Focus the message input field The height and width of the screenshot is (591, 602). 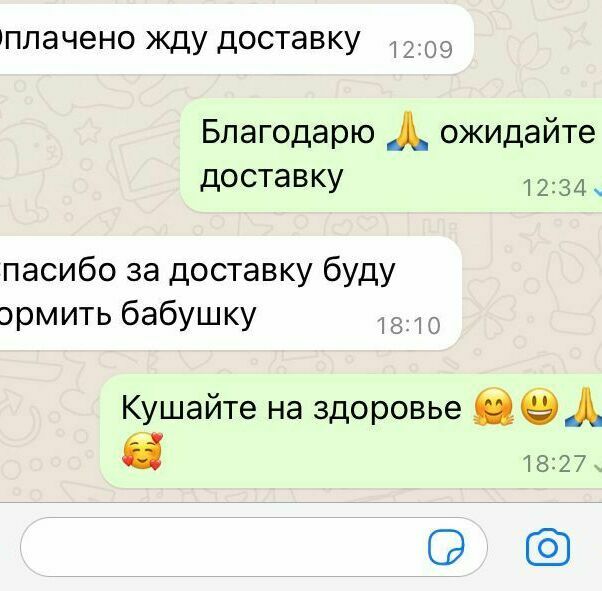pos(254,547)
